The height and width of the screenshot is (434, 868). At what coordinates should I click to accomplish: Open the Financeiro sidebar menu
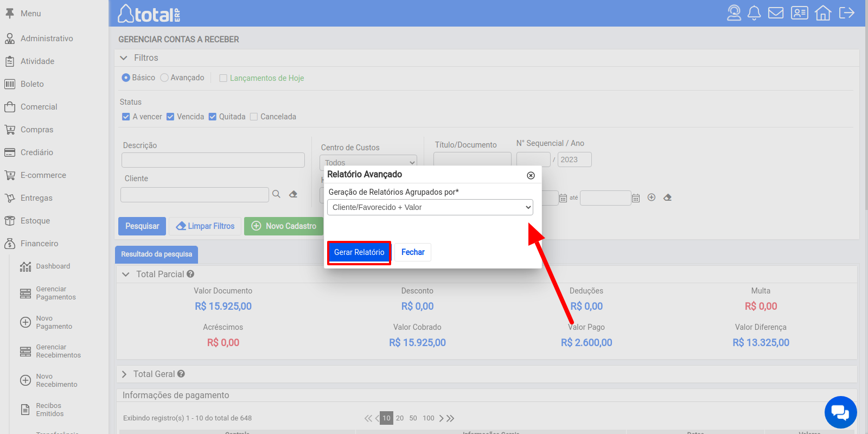pyautogui.click(x=39, y=244)
